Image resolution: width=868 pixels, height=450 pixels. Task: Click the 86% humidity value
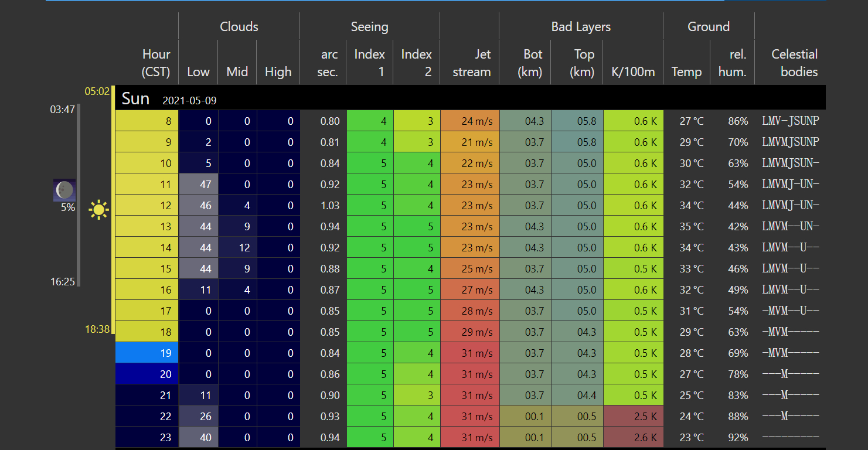(x=738, y=121)
